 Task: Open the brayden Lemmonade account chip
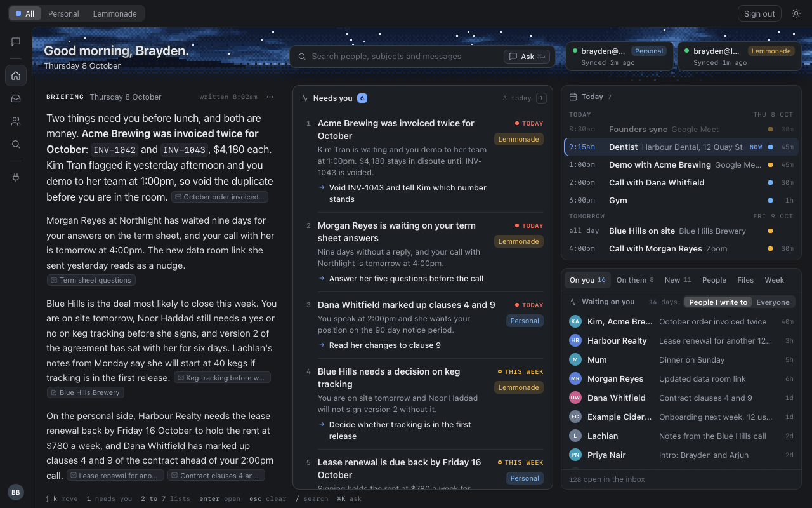click(x=738, y=56)
